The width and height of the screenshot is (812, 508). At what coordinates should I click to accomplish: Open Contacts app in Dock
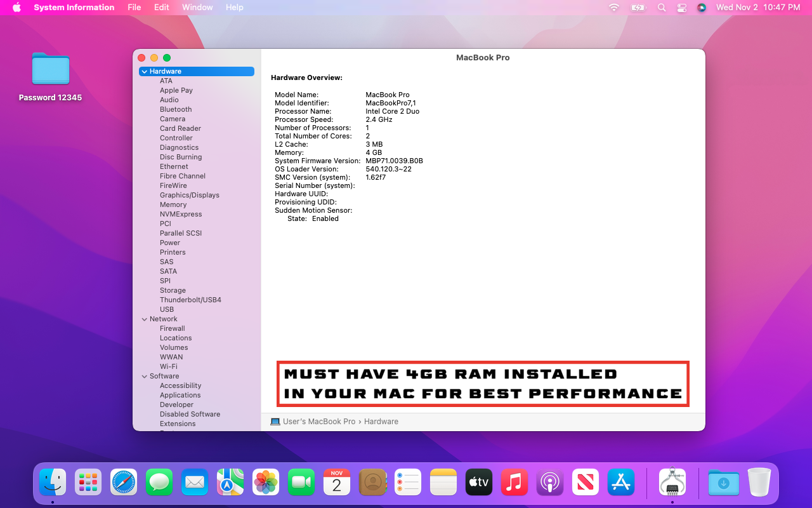pos(372,482)
